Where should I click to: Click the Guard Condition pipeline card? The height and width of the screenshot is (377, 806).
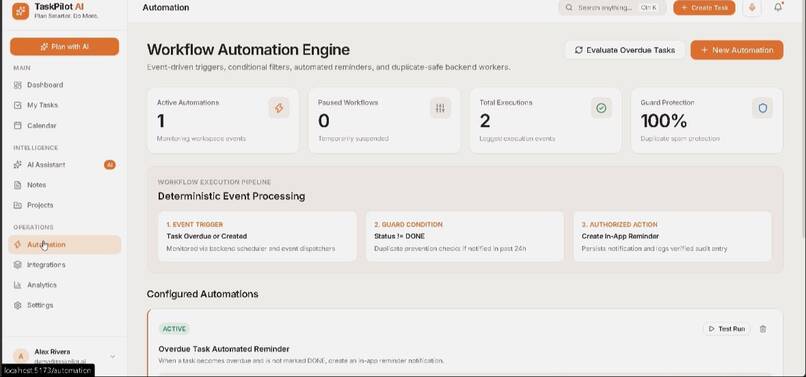pyautogui.click(x=465, y=237)
